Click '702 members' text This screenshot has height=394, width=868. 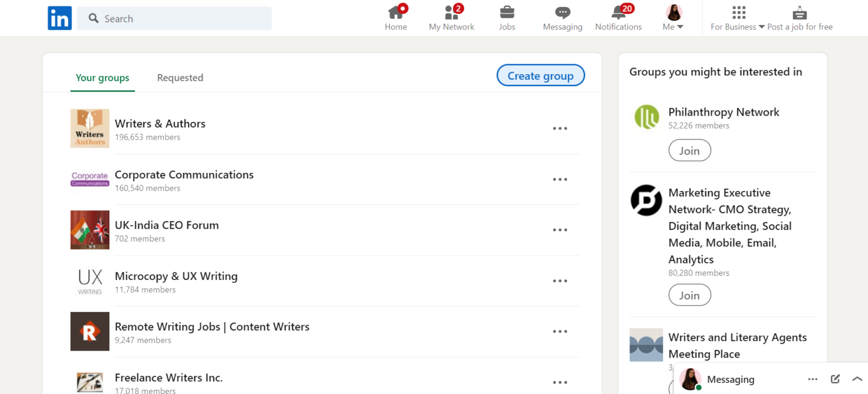tap(140, 238)
